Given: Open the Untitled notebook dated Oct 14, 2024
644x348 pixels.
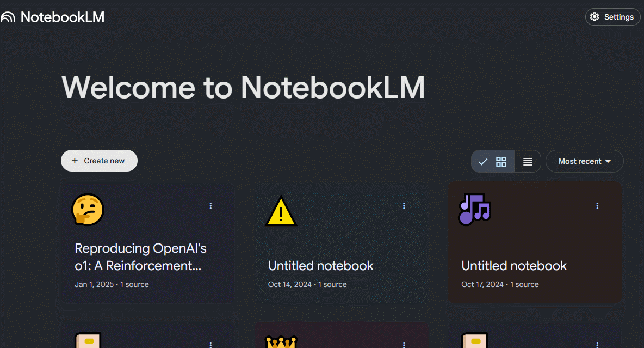Looking at the screenshot, I should (320, 266).
